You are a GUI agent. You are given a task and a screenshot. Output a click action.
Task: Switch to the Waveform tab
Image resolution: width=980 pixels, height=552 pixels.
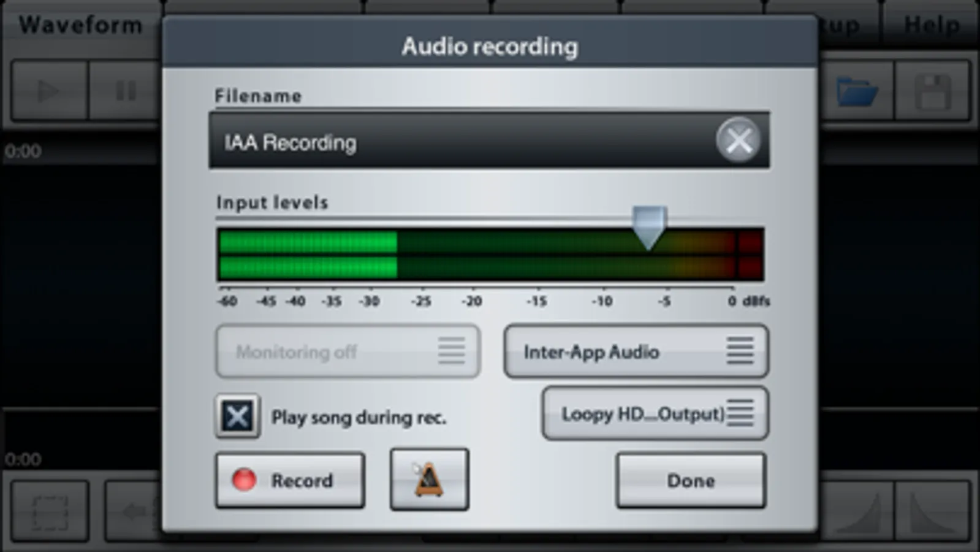click(80, 25)
